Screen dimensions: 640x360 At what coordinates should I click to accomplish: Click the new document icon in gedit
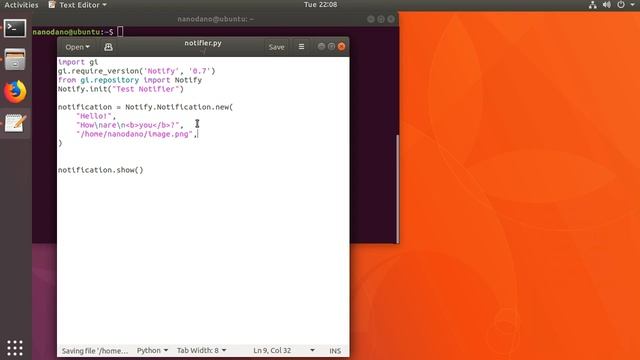point(108,47)
